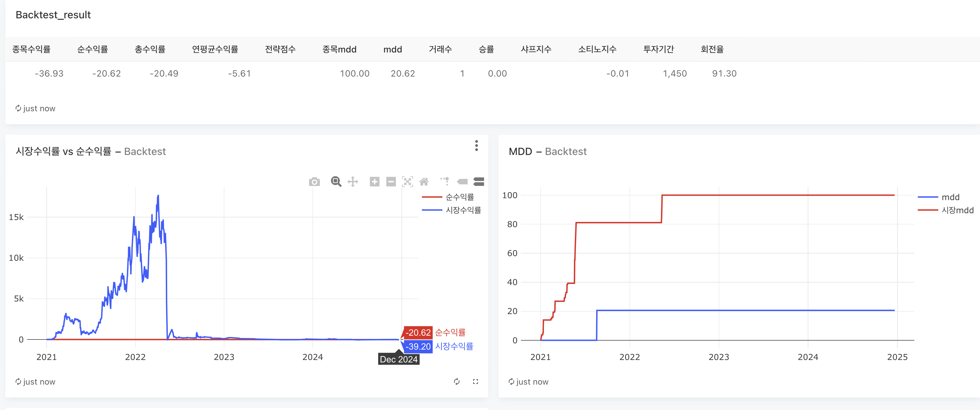Click 'just now' refresh under the Backtest_result table
980x410 pixels.
click(x=35, y=108)
